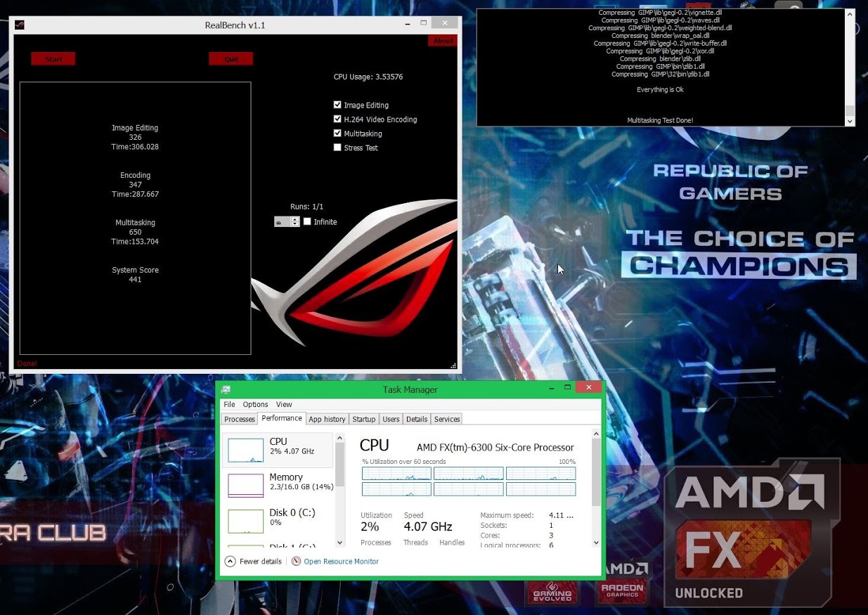
Task: Click the RealBench ROG title bar icon
Action: [20, 25]
